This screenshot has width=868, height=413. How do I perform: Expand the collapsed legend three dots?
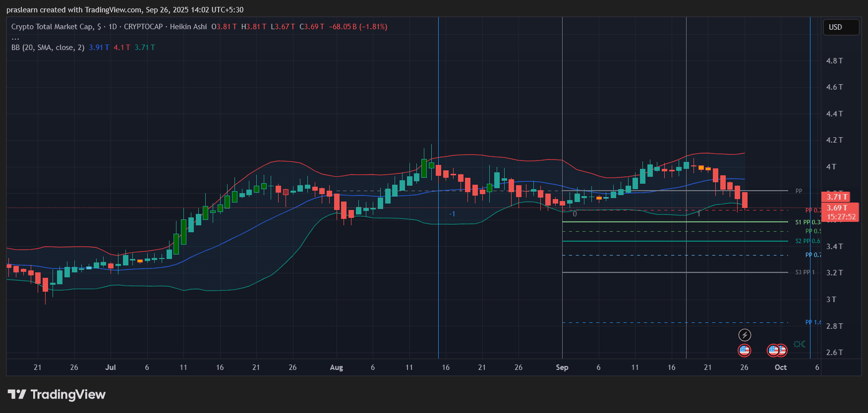(15, 38)
